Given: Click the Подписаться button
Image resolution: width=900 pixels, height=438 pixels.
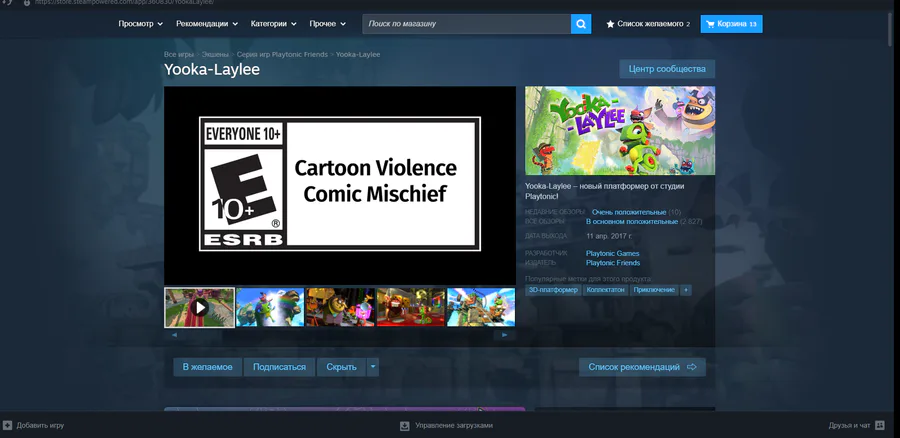Looking at the screenshot, I should point(280,367).
